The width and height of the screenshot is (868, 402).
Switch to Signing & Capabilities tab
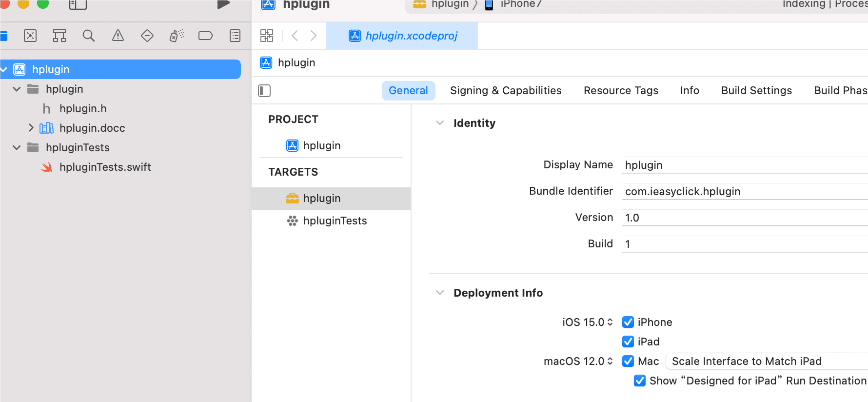click(x=506, y=91)
